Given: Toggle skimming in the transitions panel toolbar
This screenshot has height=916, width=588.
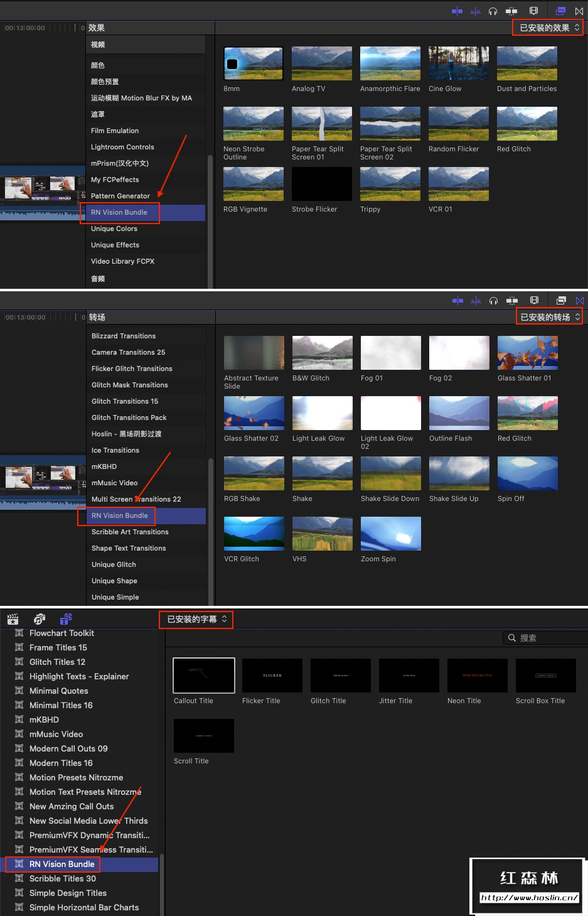Looking at the screenshot, I should pyautogui.click(x=512, y=301).
